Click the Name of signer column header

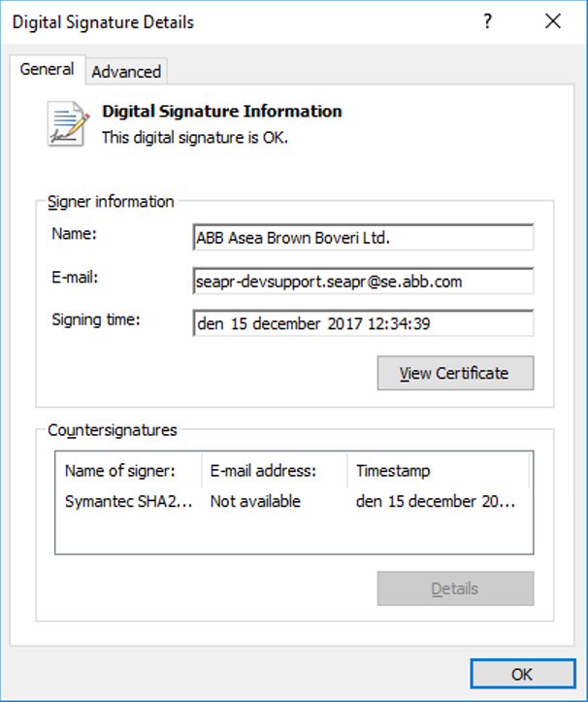[x=128, y=471]
